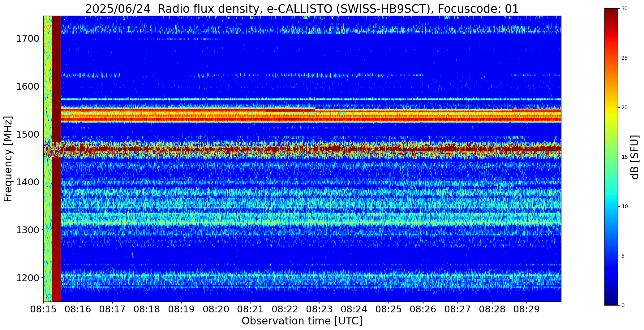Screen dimensions: 644x330
Task: Click the plot title text at top
Action: click(x=302, y=9)
